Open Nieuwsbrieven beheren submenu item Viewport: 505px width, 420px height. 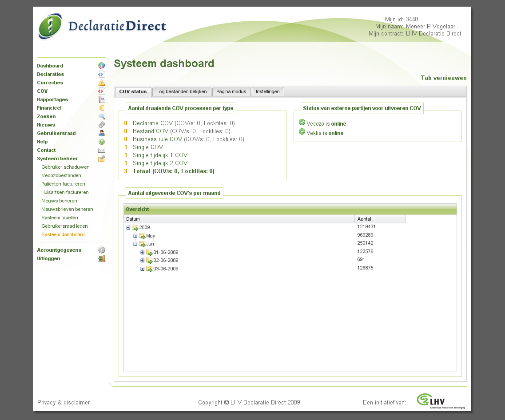[x=68, y=209]
